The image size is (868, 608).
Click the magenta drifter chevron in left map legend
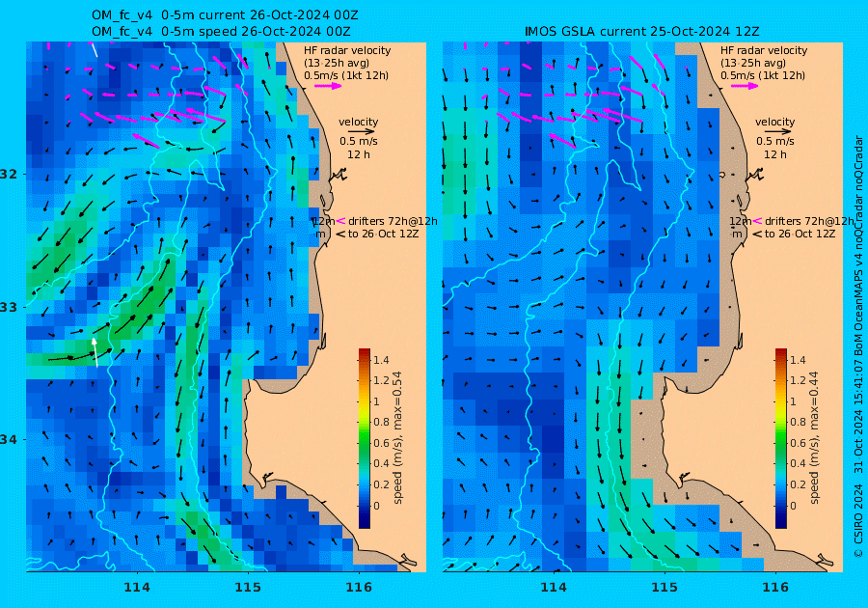[341, 221]
